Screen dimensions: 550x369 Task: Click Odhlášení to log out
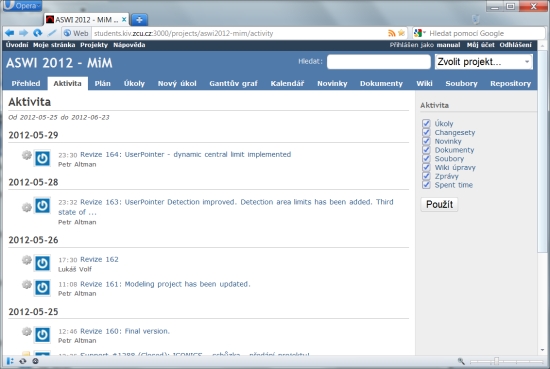[x=515, y=45]
